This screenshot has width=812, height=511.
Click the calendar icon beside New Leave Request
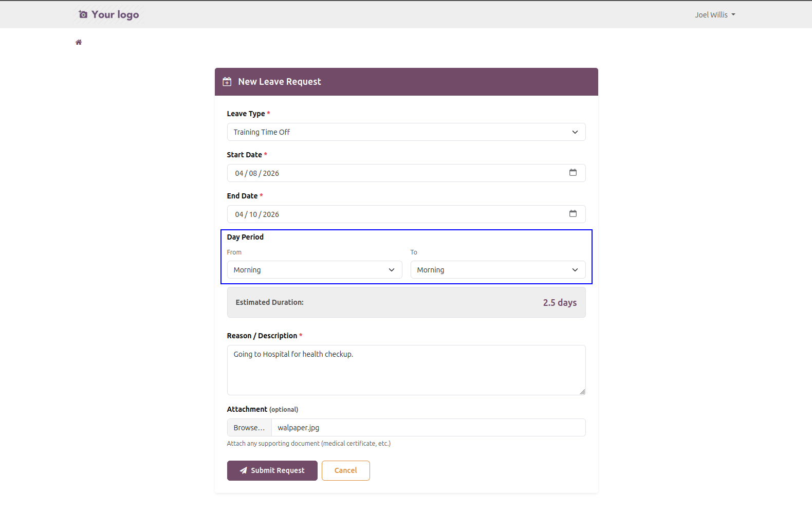[x=227, y=82]
